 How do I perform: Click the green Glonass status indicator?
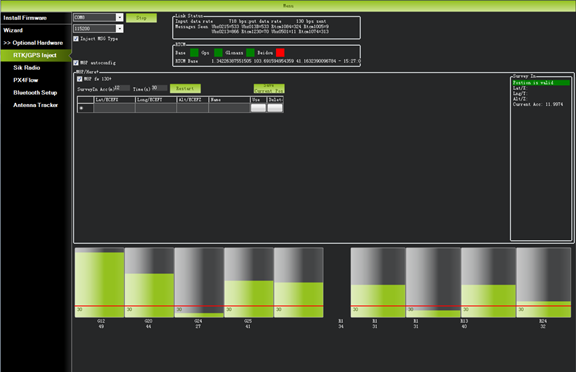click(250, 53)
